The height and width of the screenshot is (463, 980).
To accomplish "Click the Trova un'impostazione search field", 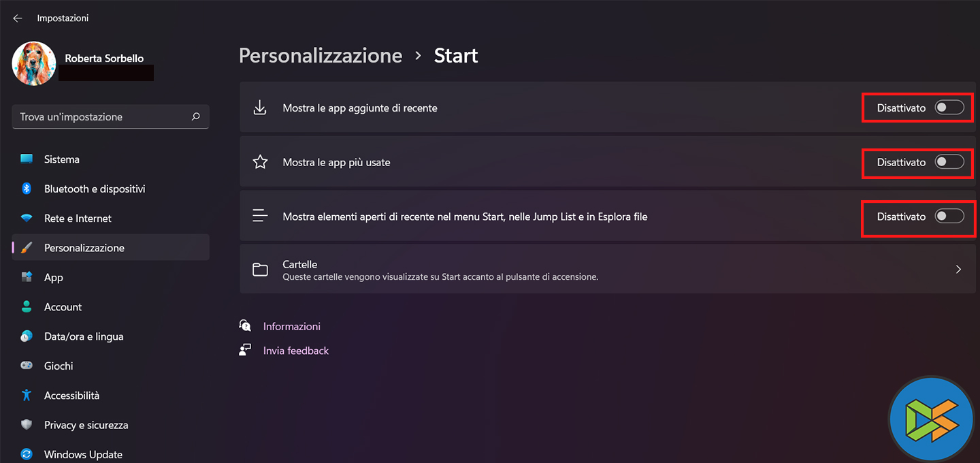I will (x=102, y=116).
